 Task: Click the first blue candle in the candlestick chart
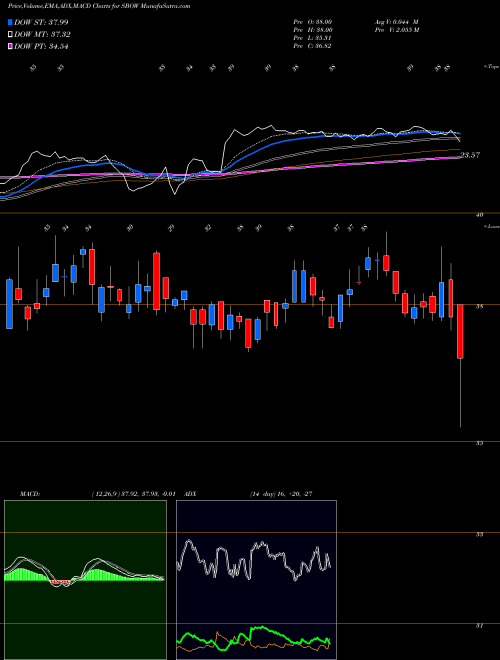point(9,303)
